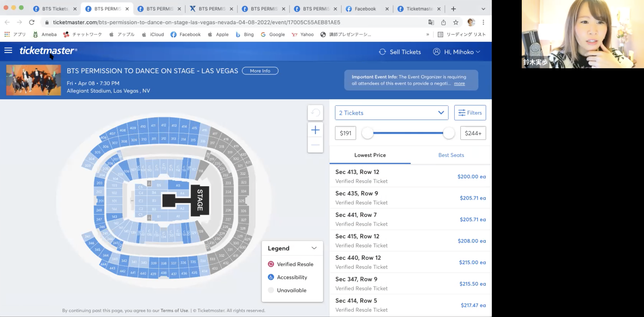Open the Hi, Mihoko account menu
The image size is (644, 317).
coord(457,52)
